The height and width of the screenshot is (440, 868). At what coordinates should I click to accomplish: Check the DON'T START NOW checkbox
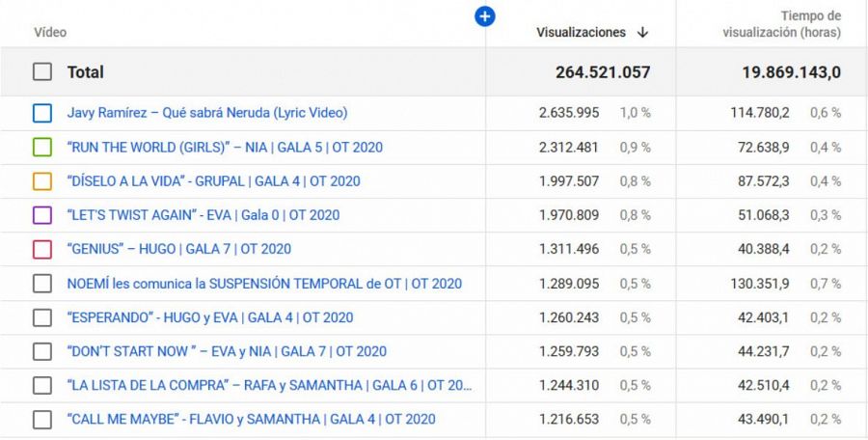click(42, 351)
